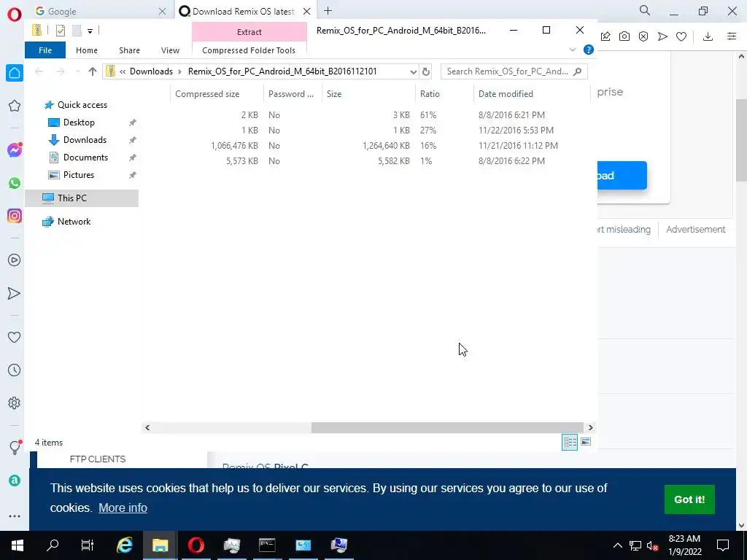Open Player icon in Opera sidebar
This screenshot has height=560, width=747.
(15, 260)
